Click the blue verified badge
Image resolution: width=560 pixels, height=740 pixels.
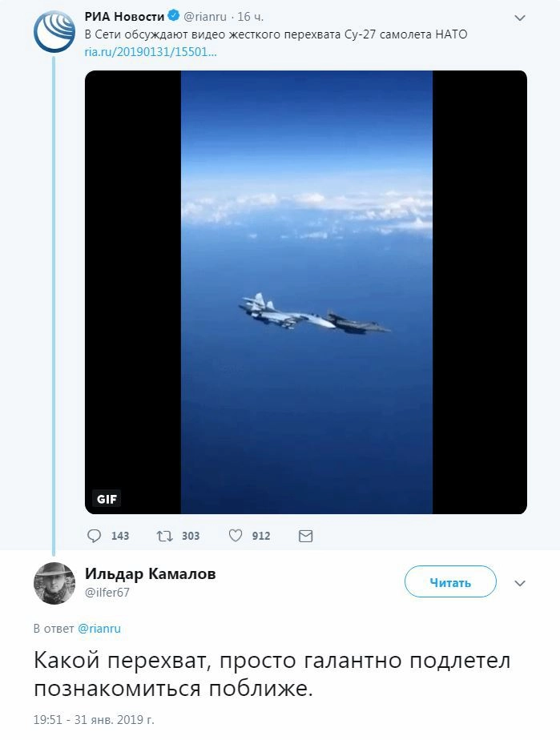172,16
